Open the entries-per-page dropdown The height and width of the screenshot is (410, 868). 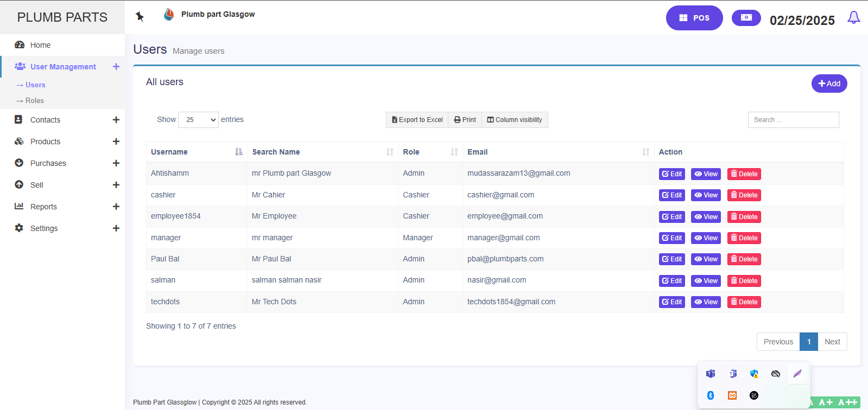198,120
